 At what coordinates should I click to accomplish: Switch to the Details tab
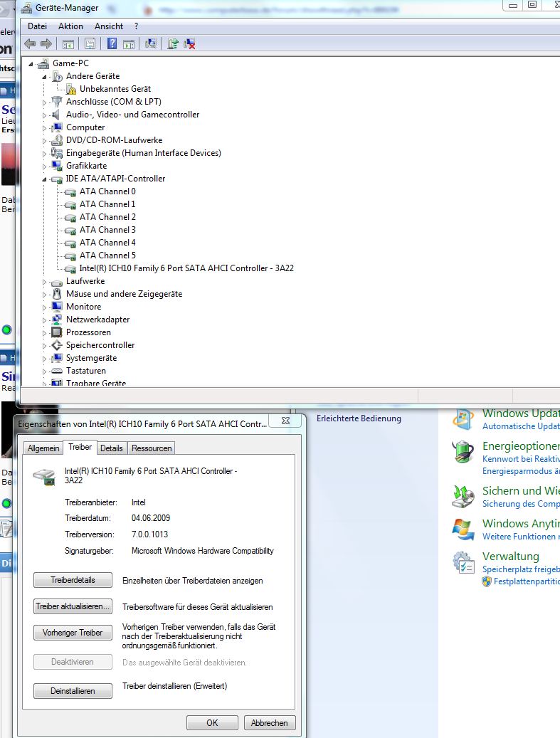click(x=112, y=448)
